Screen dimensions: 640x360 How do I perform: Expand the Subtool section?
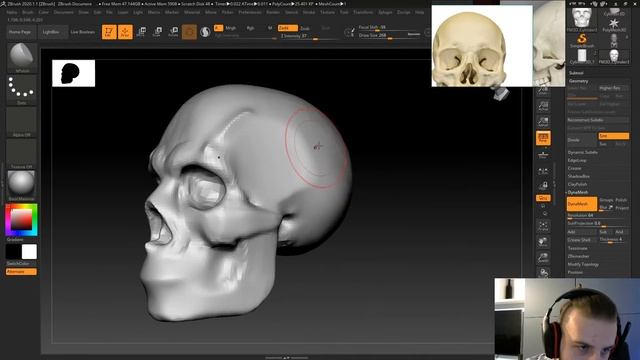(576, 73)
